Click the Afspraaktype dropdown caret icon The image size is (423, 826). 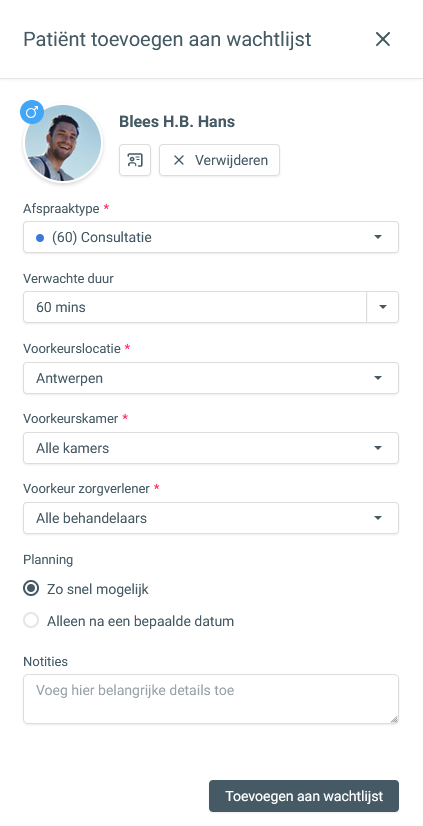[378, 238]
